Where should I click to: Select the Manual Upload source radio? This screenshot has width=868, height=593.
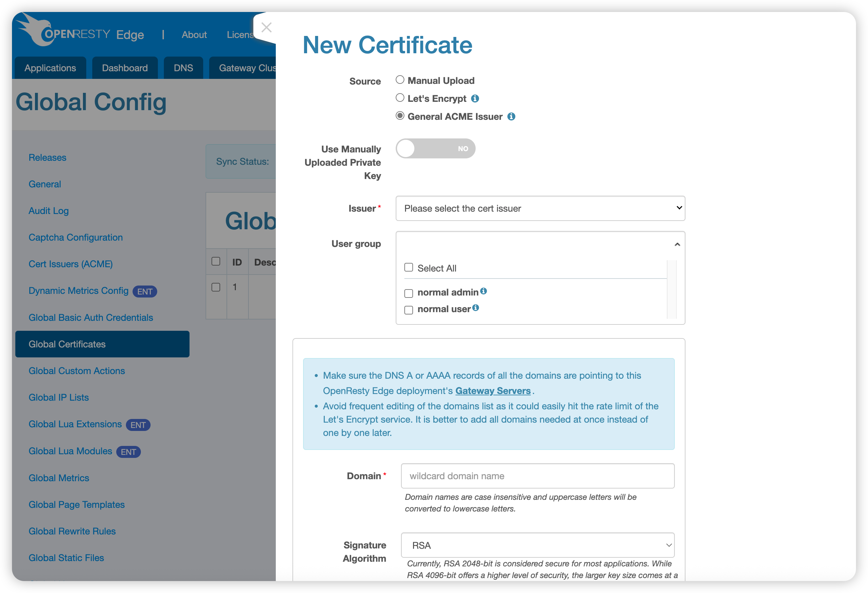[x=400, y=80]
